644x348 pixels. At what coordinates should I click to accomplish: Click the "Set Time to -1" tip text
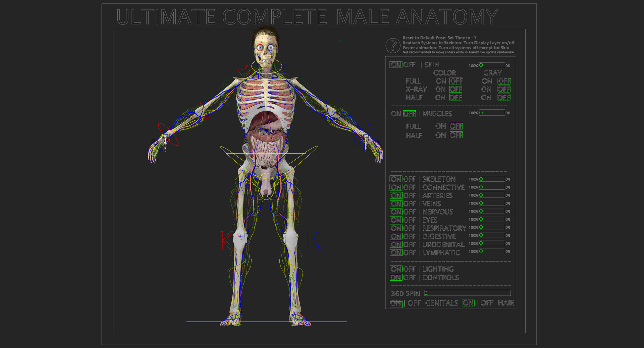coord(462,38)
